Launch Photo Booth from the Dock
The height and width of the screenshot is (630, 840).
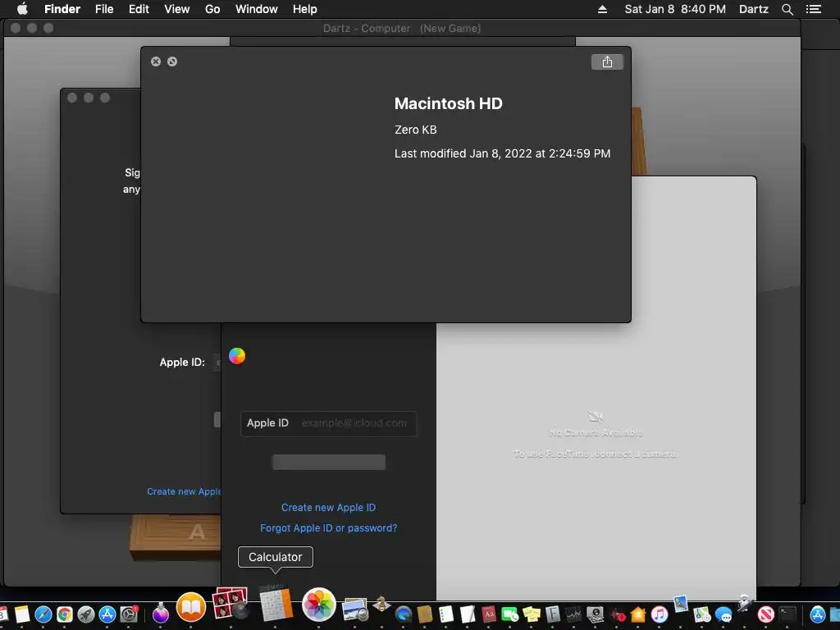pos(231,604)
